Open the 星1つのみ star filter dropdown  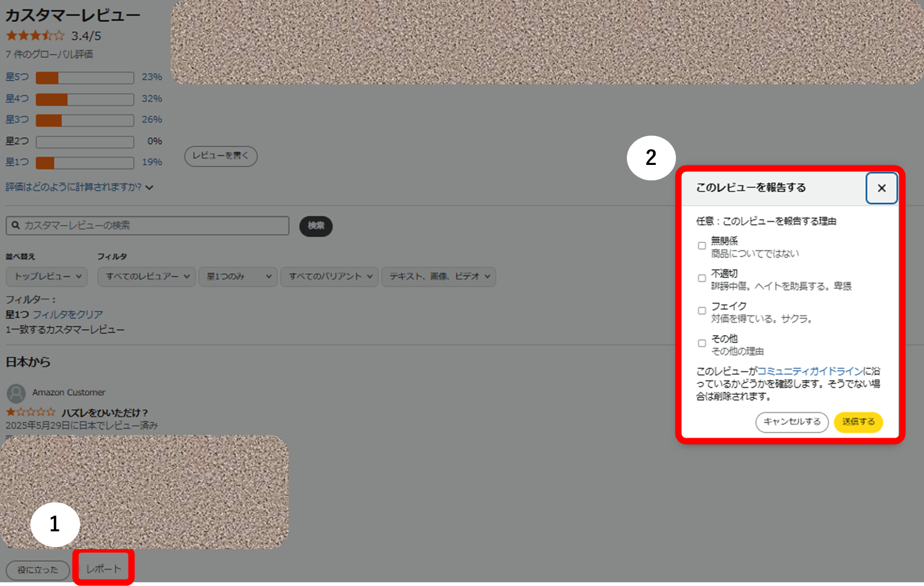(237, 276)
